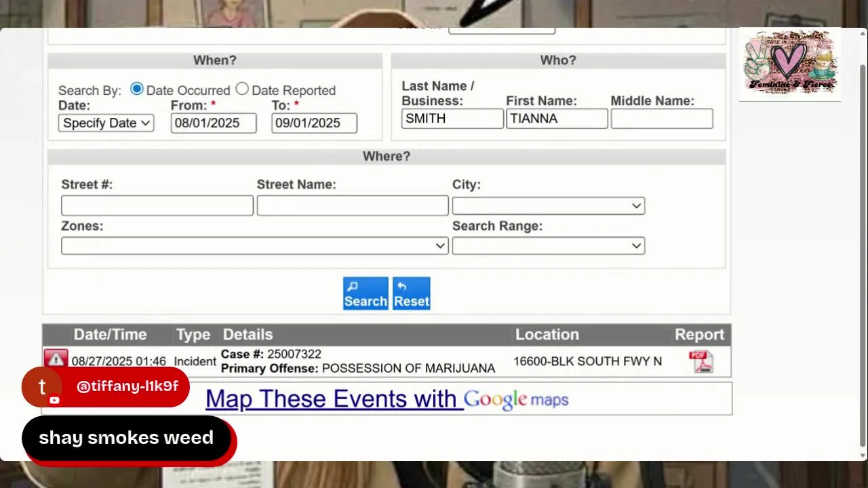This screenshot has width=868, height=488.
Task: Click the Location column header
Action: (x=547, y=335)
